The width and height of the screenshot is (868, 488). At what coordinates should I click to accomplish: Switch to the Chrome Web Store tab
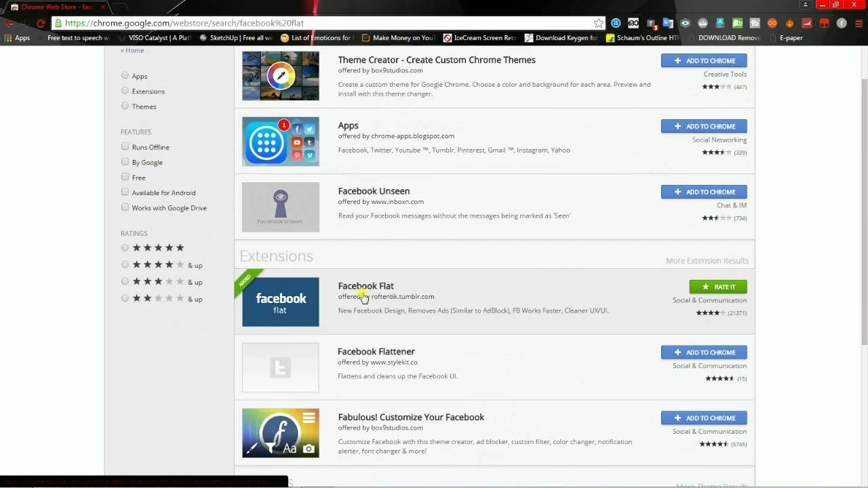56,7
